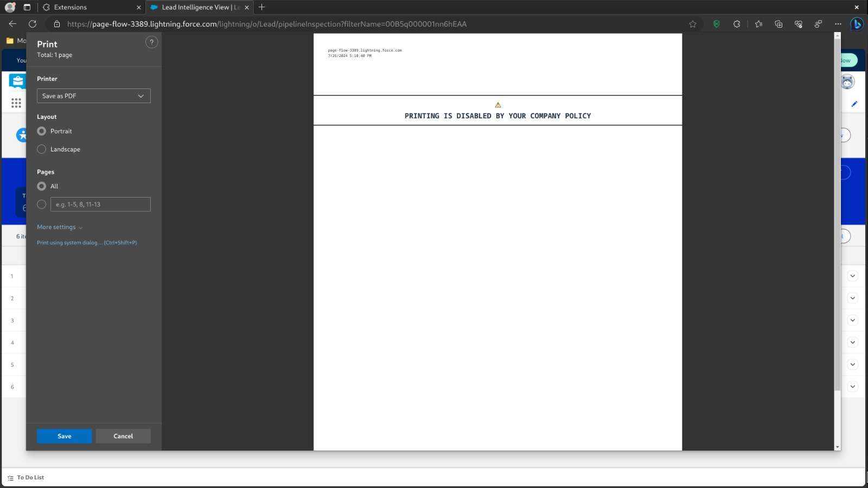Close the Lead Intelligence View tab
868x488 pixels.
[247, 7]
